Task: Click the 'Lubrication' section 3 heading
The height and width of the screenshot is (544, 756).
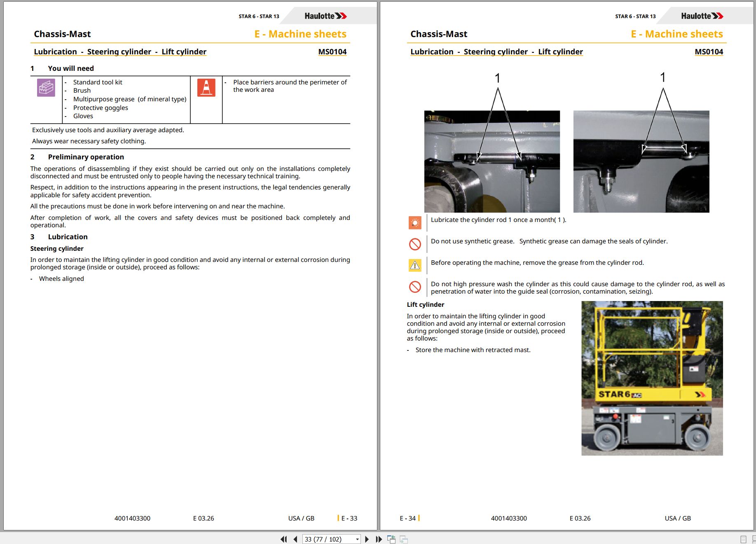Action: pos(68,237)
